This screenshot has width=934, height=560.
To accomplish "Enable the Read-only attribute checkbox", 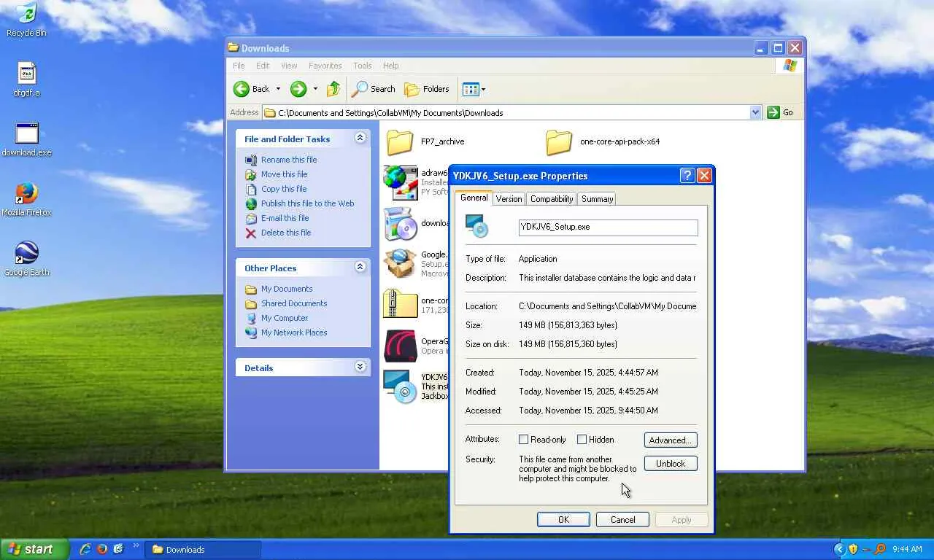I will point(524,440).
